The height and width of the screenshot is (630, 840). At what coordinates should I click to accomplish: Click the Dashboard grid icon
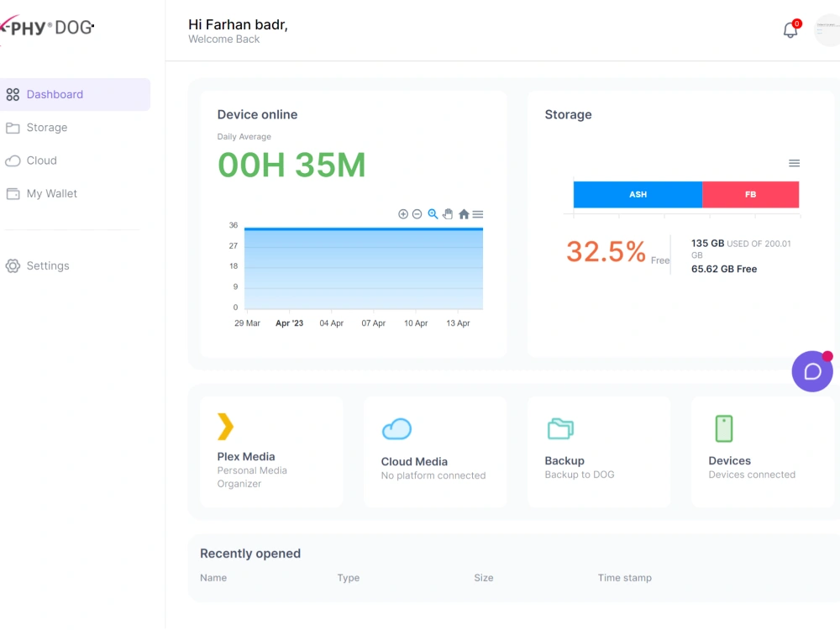[x=13, y=95]
